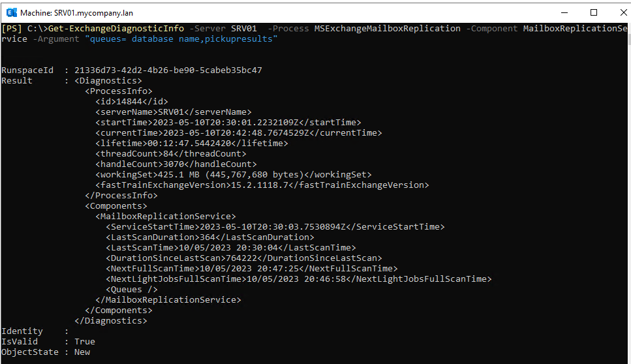Viewport: 631px width, 364px height.
Task: Click the lifetime 00:12:47.5442420 line
Action: 192,144
